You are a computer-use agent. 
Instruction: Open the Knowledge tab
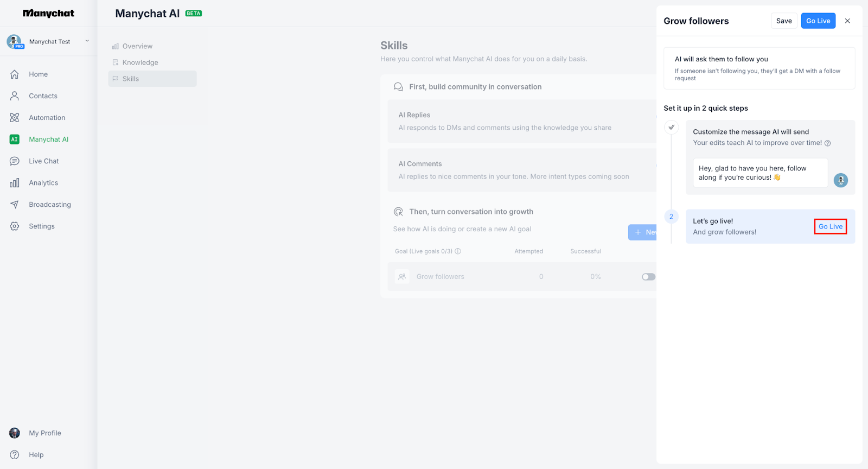click(140, 62)
